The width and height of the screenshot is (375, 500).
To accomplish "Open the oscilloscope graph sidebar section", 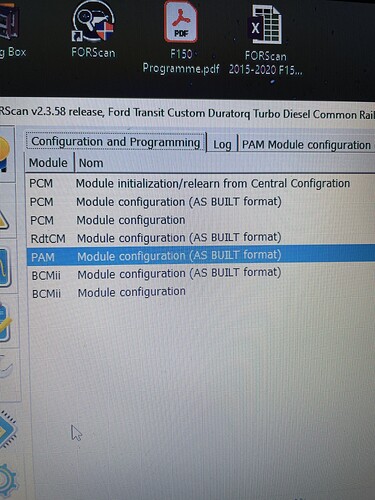I will (x=5, y=268).
